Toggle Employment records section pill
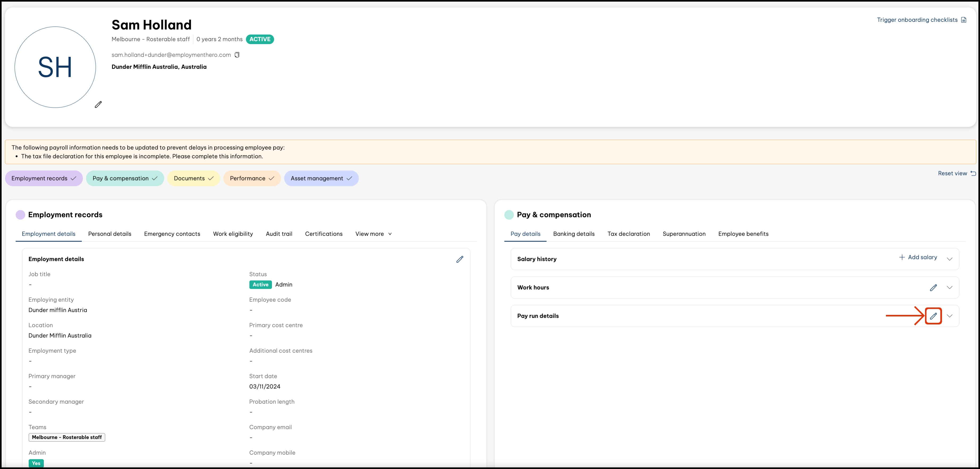Viewport: 980px width, 469px height. (44, 179)
